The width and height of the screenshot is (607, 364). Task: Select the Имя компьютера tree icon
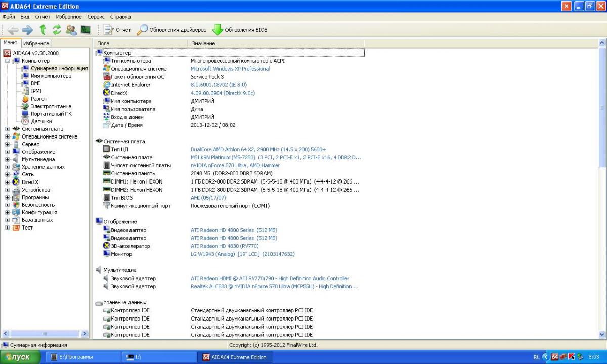coord(25,76)
